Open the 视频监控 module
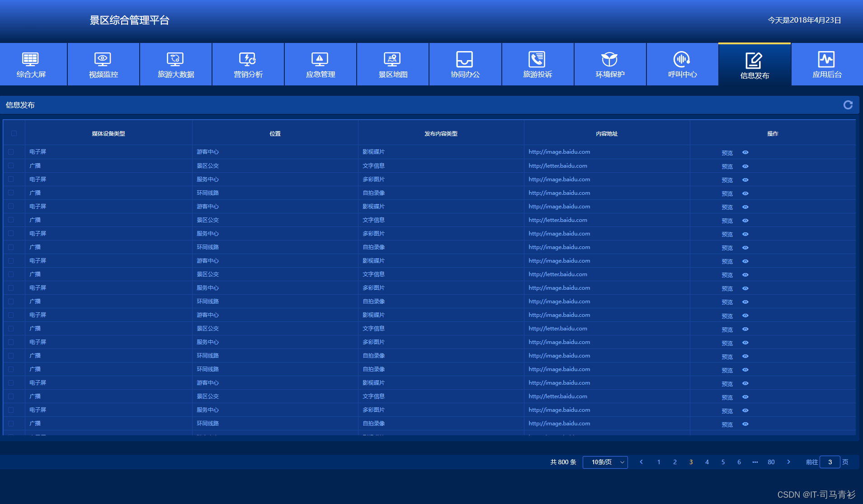 pyautogui.click(x=103, y=64)
